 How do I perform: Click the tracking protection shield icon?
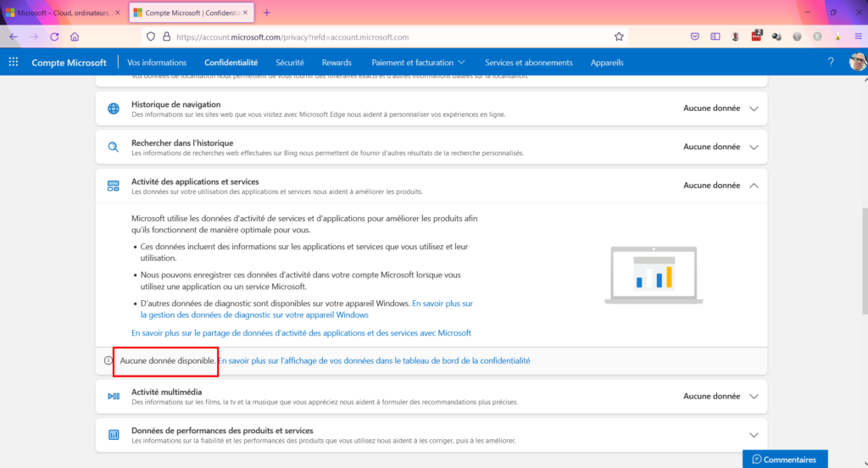point(151,37)
